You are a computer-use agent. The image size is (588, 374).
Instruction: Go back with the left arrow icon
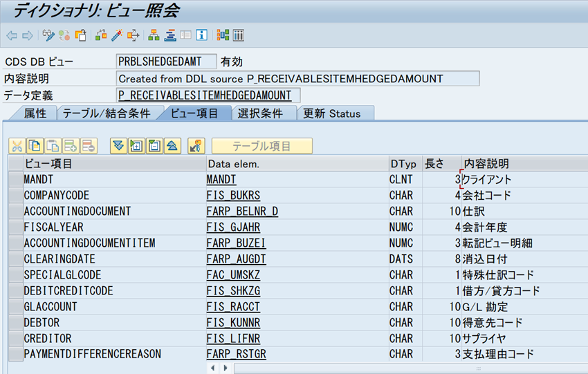pyautogui.click(x=12, y=35)
